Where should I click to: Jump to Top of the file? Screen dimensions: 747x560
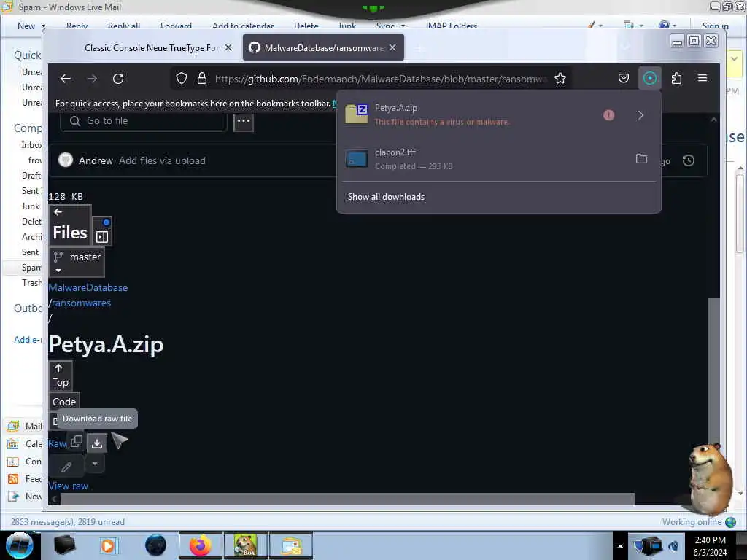point(61,376)
